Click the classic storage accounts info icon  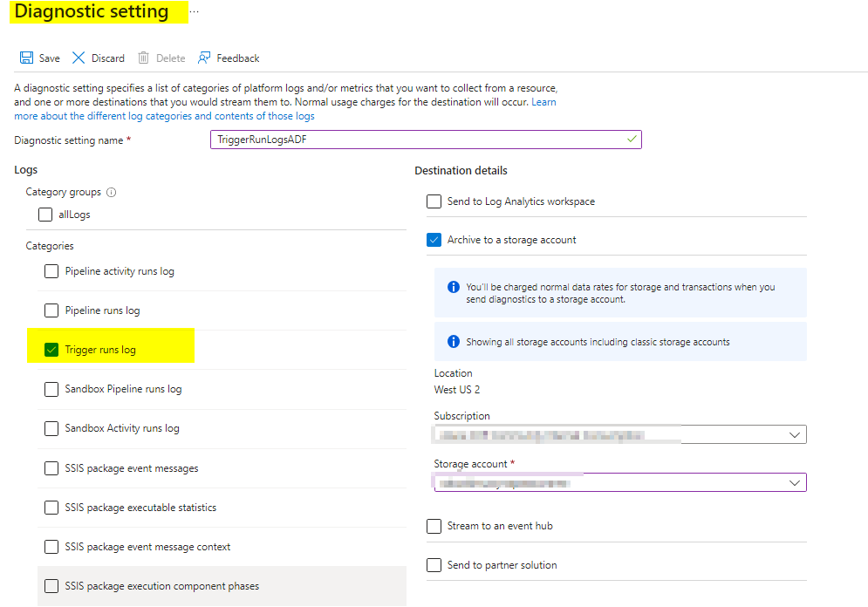coord(453,342)
